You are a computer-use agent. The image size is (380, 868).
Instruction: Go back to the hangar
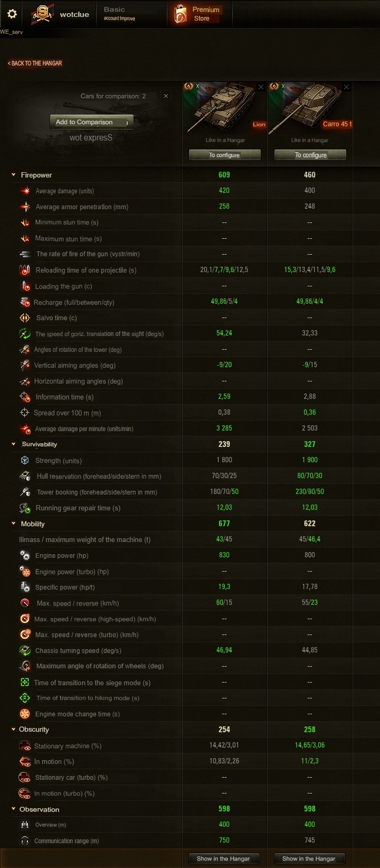click(x=35, y=63)
